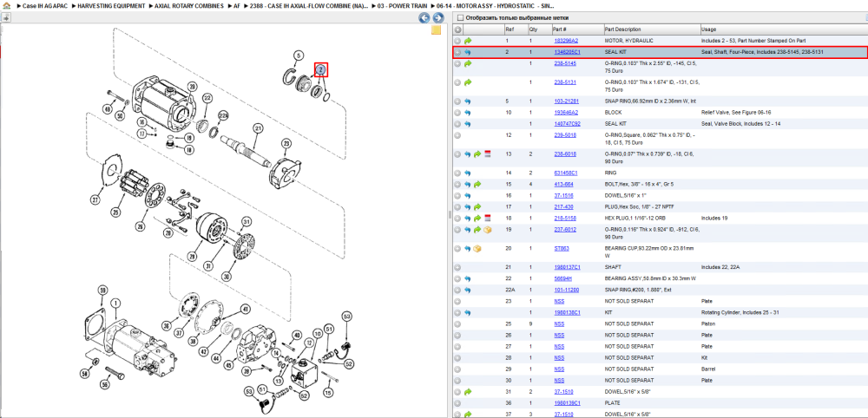Open part number link 103-21281
868x418 pixels.
[566, 101]
